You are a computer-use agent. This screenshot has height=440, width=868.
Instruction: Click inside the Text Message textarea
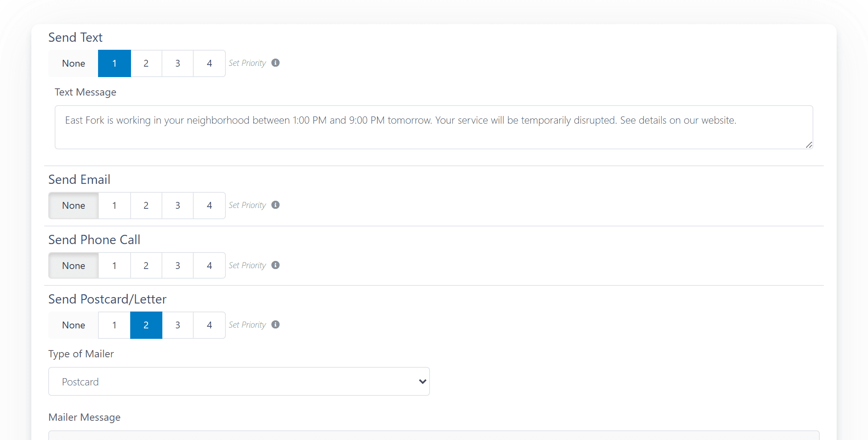pos(433,127)
